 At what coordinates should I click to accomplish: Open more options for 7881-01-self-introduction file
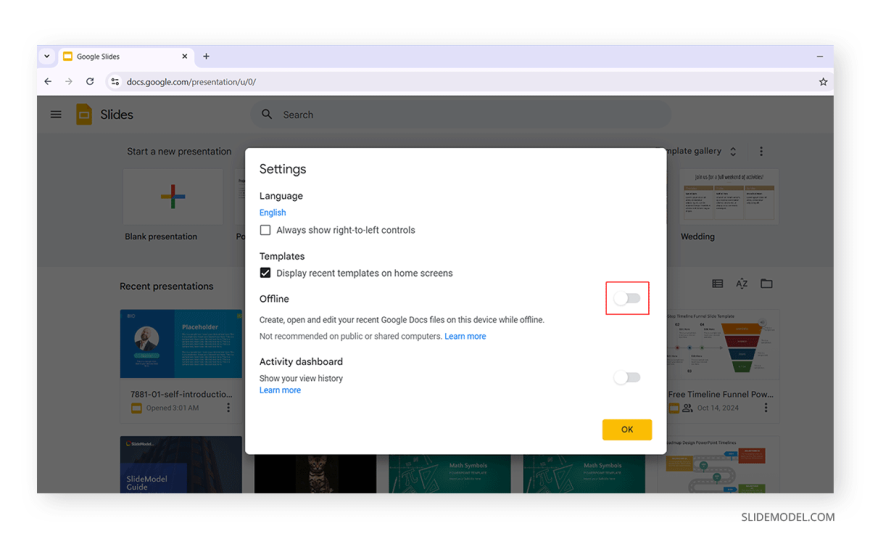coord(228,408)
